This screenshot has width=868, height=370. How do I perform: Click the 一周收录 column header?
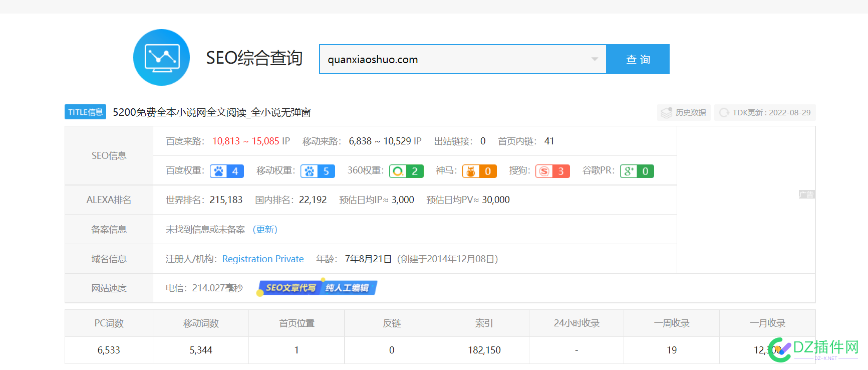click(672, 323)
